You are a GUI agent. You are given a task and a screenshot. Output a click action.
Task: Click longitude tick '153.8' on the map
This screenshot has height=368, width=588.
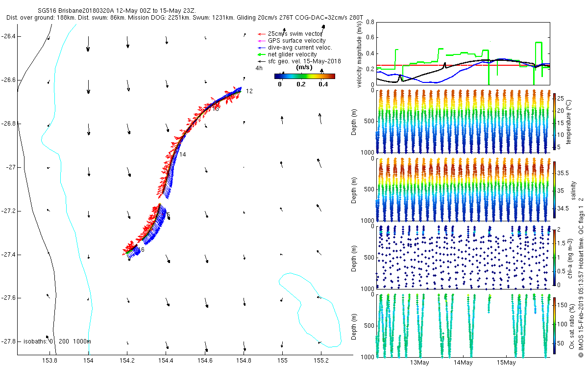pyautogui.click(x=50, y=361)
